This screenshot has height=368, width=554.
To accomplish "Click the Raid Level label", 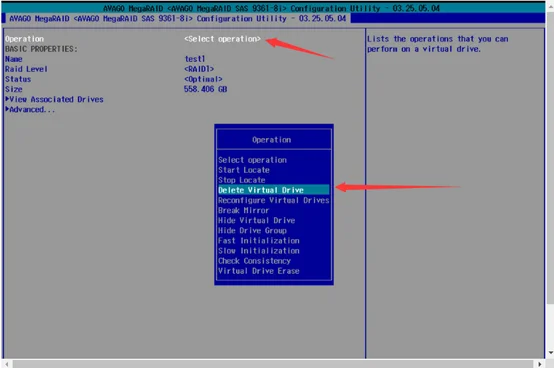I will point(26,69).
